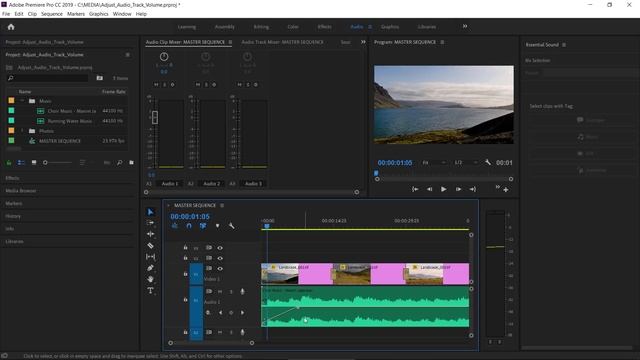Image resolution: width=640 pixels, height=360 pixels.
Task: Solo the Audio 2 channel in Audio Clip Mixer
Action: point(206,84)
